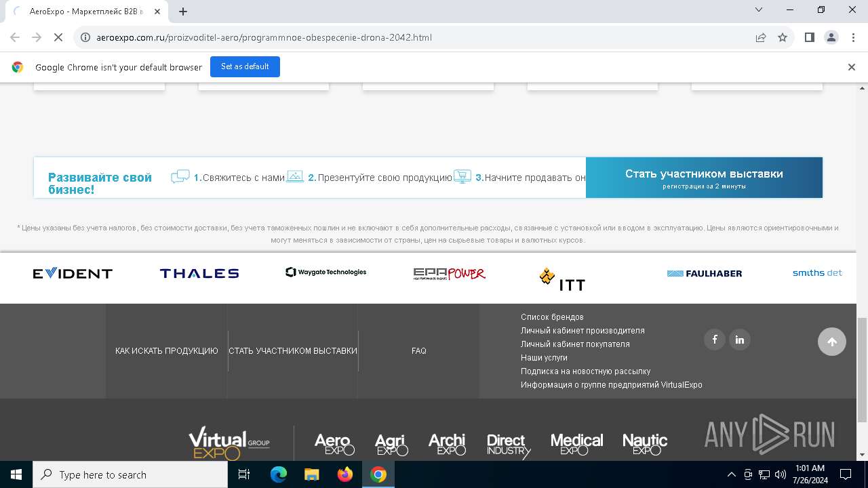The width and height of the screenshot is (868, 488).
Task: Open Наши услуги link
Action: point(544,358)
